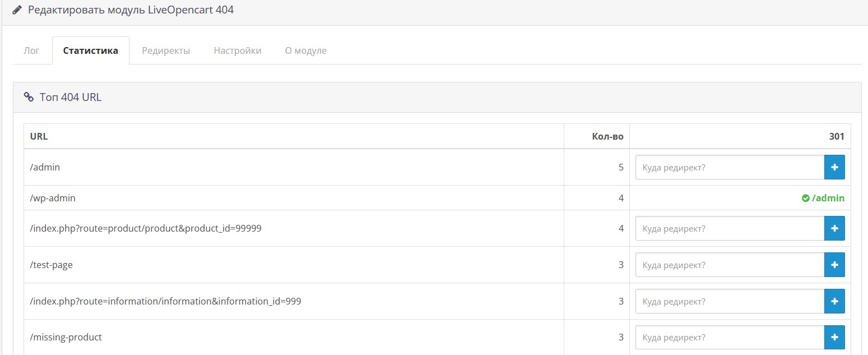Click the redirect input for /test-page
This screenshot has height=355, width=868.
point(730,265)
